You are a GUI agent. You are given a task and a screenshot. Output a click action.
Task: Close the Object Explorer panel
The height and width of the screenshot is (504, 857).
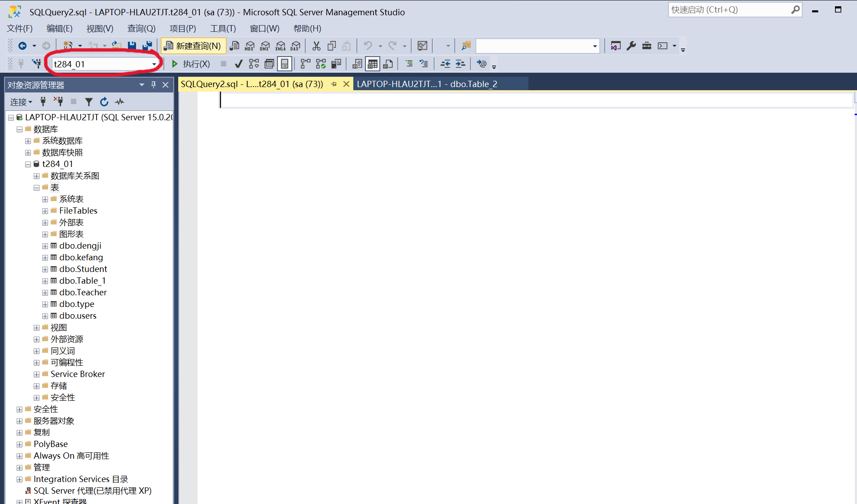click(165, 84)
